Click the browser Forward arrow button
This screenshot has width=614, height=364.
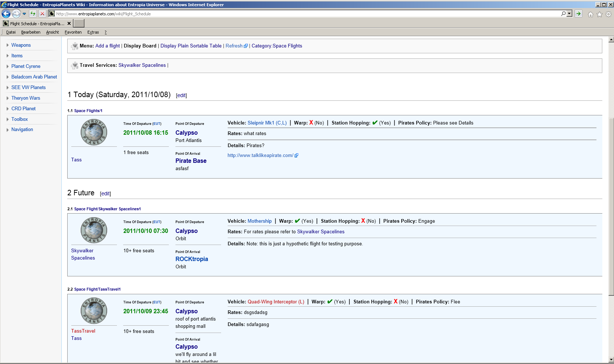[x=16, y=14]
